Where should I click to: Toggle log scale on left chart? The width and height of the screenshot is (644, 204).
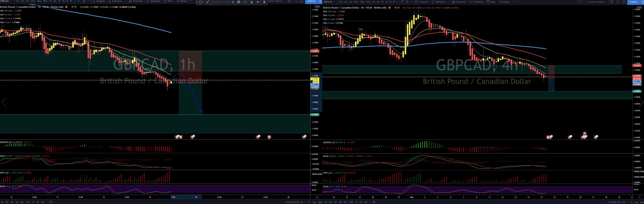point(314,202)
